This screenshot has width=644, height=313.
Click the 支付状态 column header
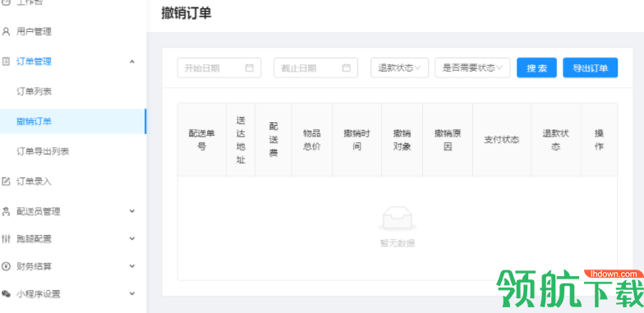501,140
